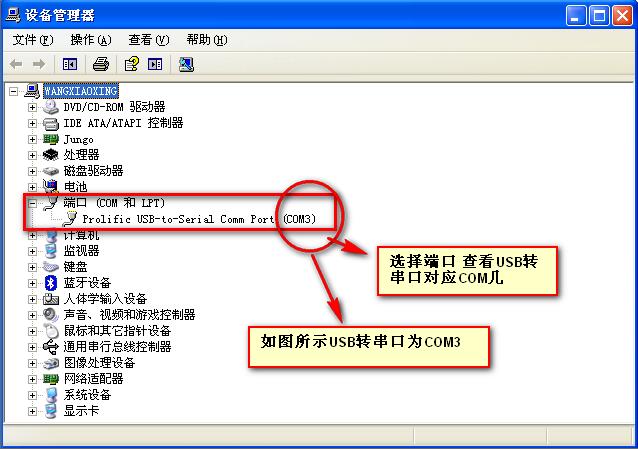The image size is (638, 449).
Task: Click the Back arrow toolbar icon
Action: (x=16, y=64)
